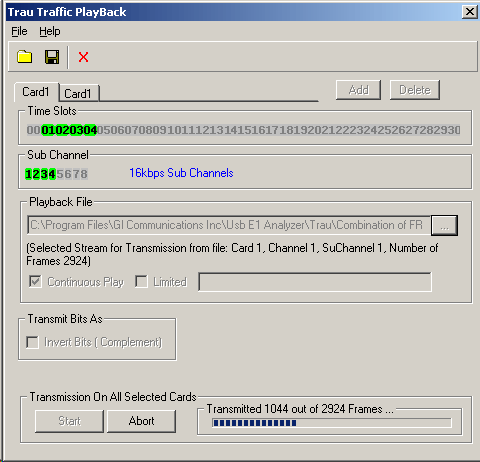480x462 pixels.
Task: Click the Limited frames count field
Action: coord(315,282)
